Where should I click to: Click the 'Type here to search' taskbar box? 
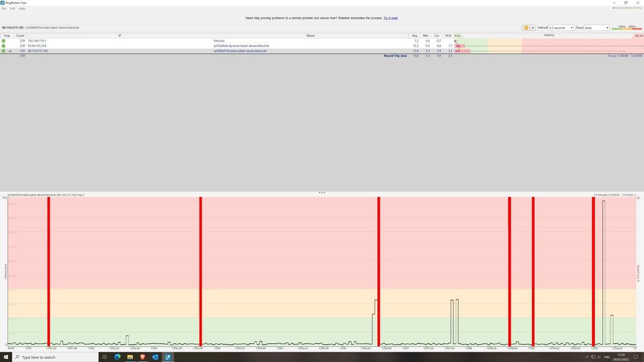pos(55,357)
